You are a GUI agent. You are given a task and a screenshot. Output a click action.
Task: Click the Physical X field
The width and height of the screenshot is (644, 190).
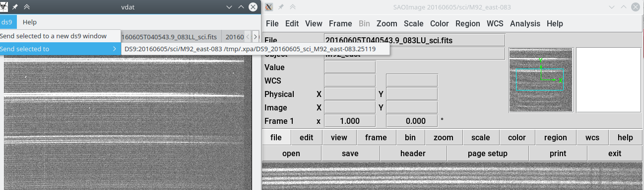point(350,94)
